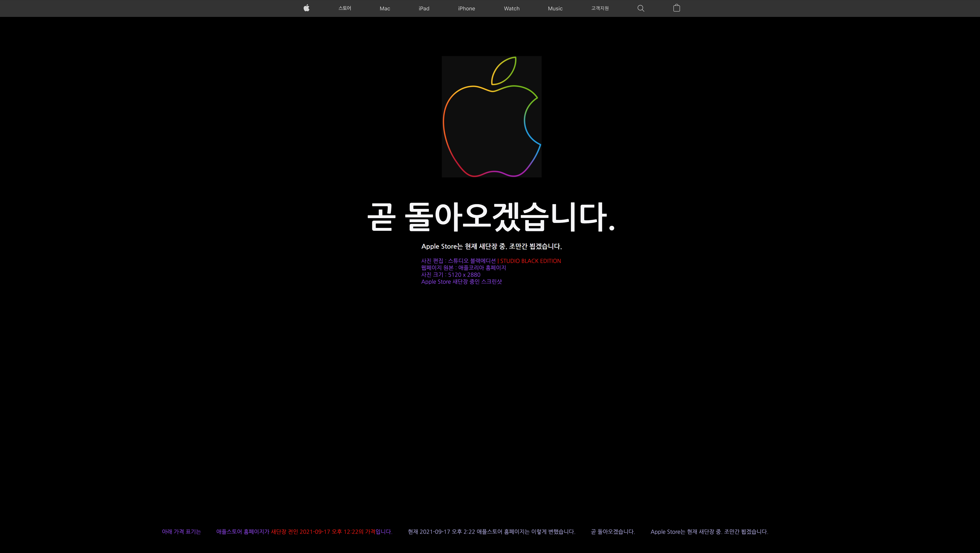Click the text 웹페이지 원본 : 애플코리아 홈페이지
980x553 pixels.
click(463, 268)
